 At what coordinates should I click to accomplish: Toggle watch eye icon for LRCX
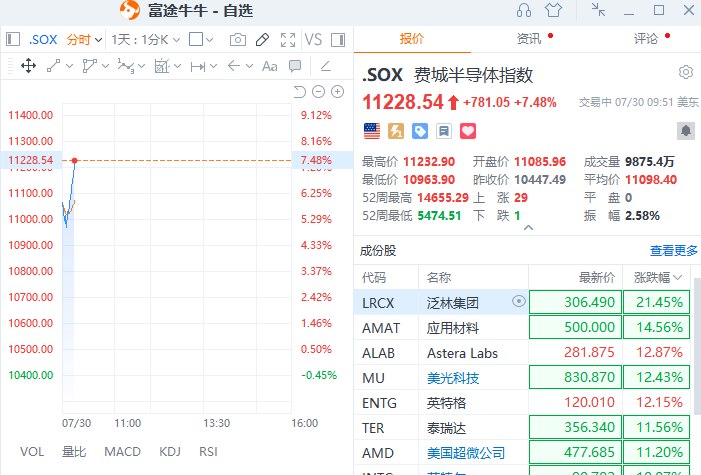point(519,301)
